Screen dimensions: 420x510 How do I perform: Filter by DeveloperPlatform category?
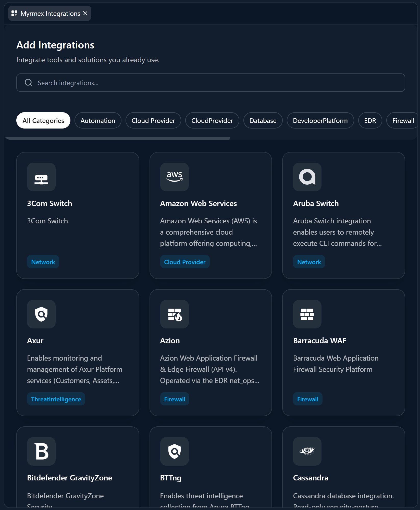320,120
